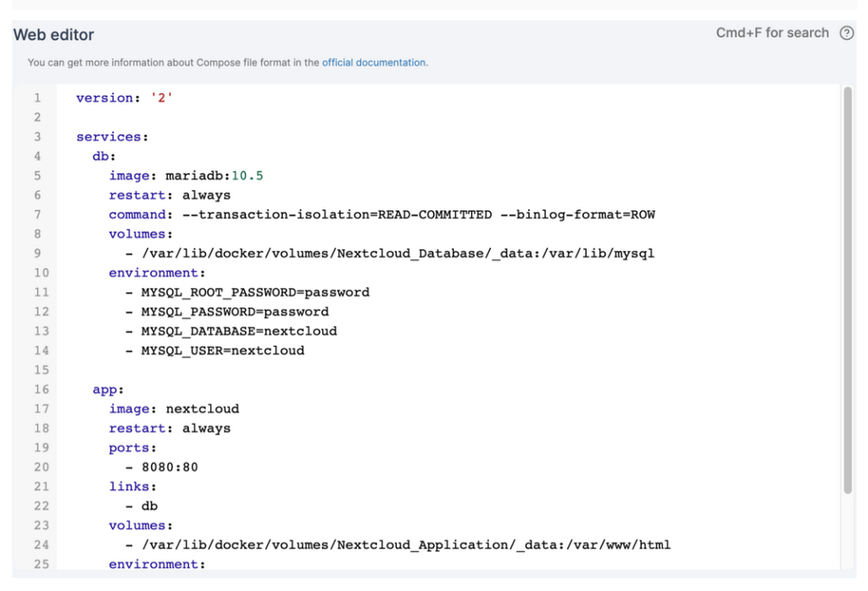Click the services: line
The height and width of the screenshot is (591, 868).
click(113, 137)
